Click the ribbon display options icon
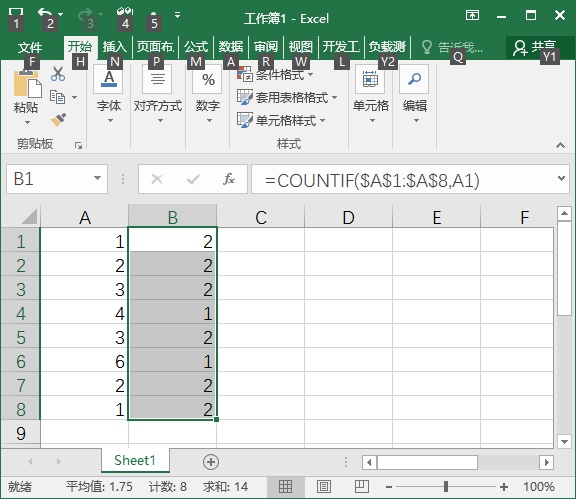This screenshot has height=499, width=576. [472, 15]
